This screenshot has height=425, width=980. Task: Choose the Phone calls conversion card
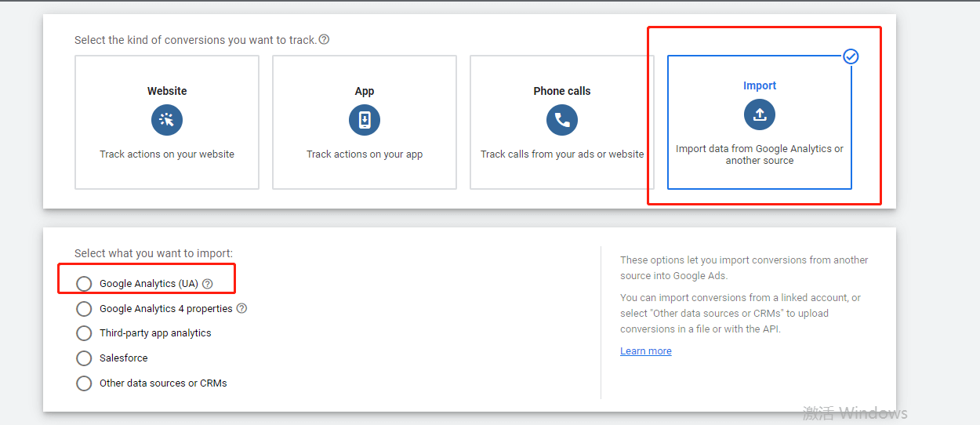pos(562,122)
